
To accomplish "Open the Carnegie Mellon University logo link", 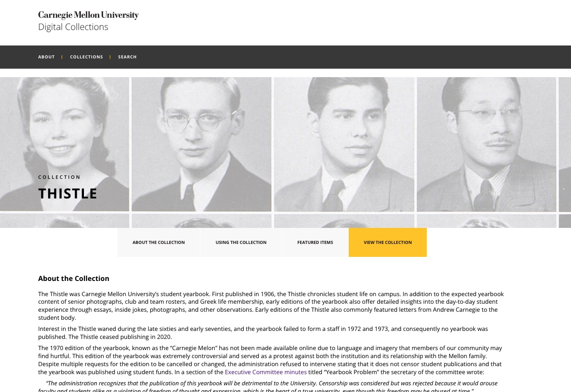I will (x=88, y=15).
